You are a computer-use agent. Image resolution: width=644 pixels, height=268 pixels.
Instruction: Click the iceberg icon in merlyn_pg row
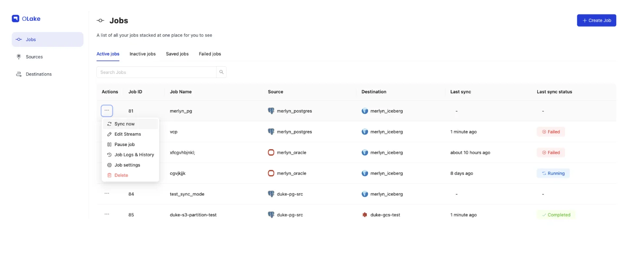coord(365,111)
